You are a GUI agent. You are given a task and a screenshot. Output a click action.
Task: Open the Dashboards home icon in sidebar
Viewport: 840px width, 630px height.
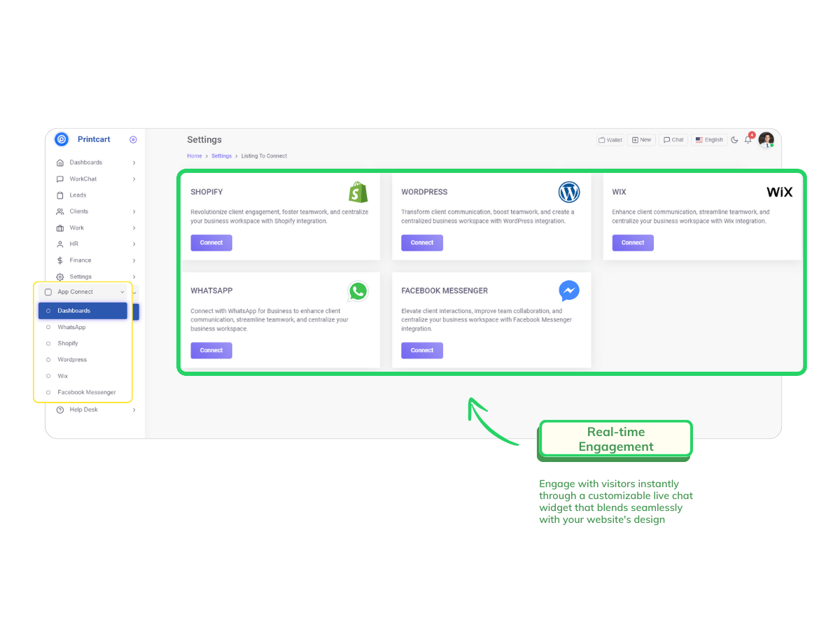(60, 162)
